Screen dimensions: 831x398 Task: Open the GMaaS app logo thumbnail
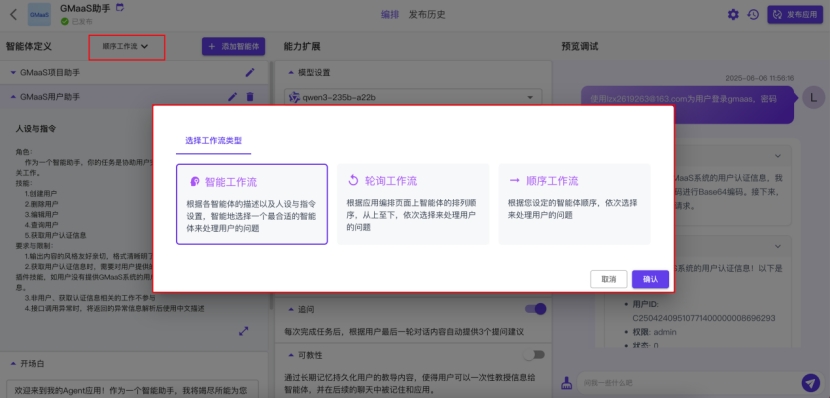coord(39,15)
